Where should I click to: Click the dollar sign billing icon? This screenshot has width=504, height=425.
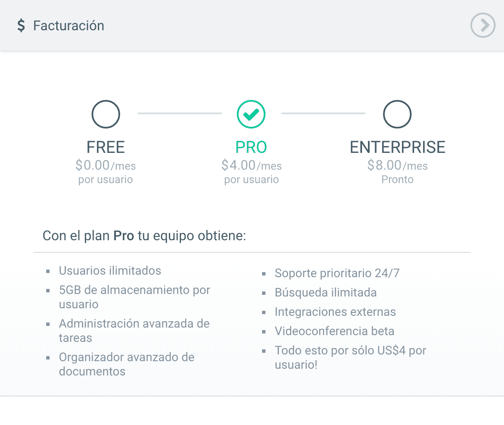[x=21, y=26]
